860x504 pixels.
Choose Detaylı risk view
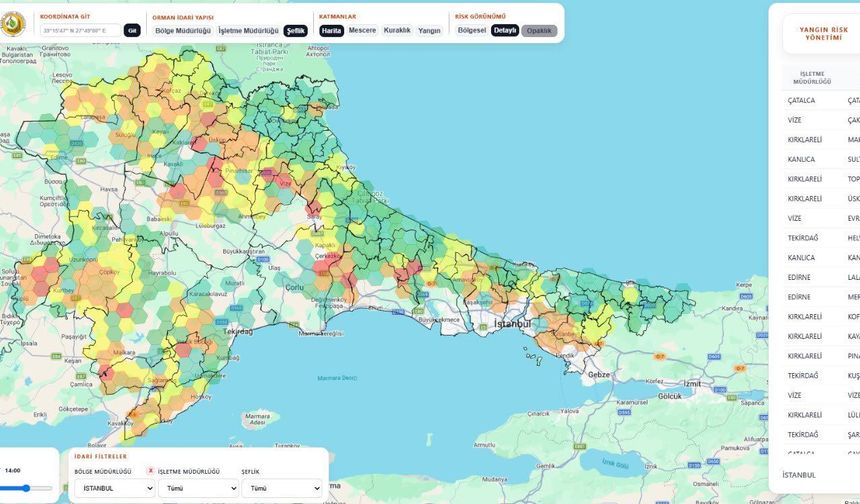pyautogui.click(x=505, y=31)
